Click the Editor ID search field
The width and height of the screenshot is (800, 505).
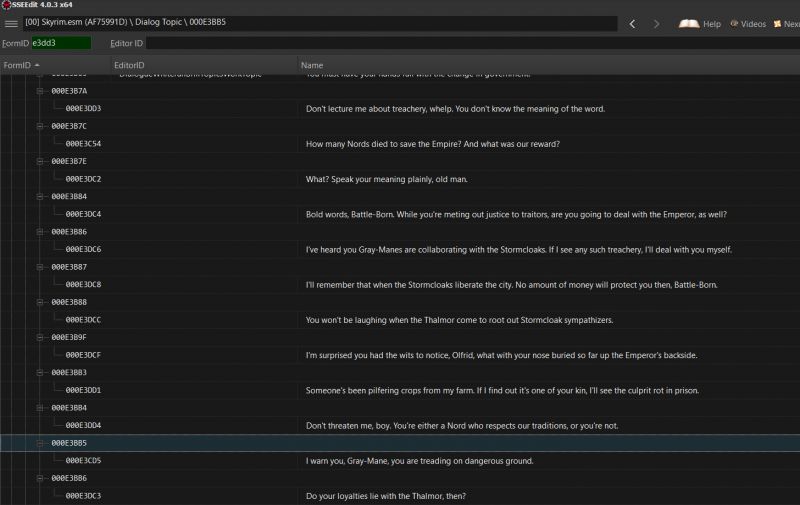(472, 43)
